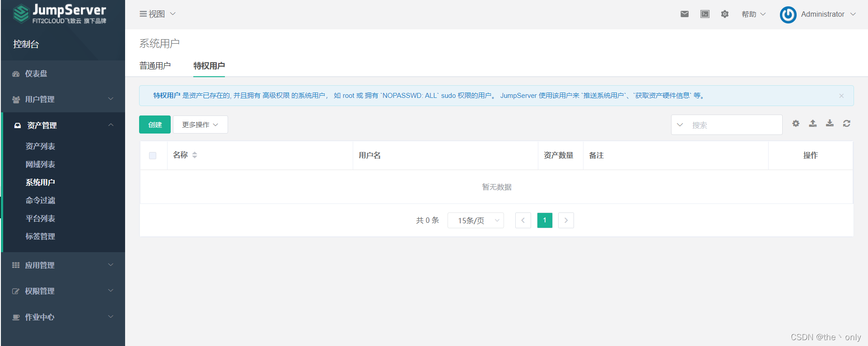The width and height of the screenshot is (868, 346).
Task: Toggle the 视图 hamburger menu icon
Action: pyautogui.click(x=143, y=14)
